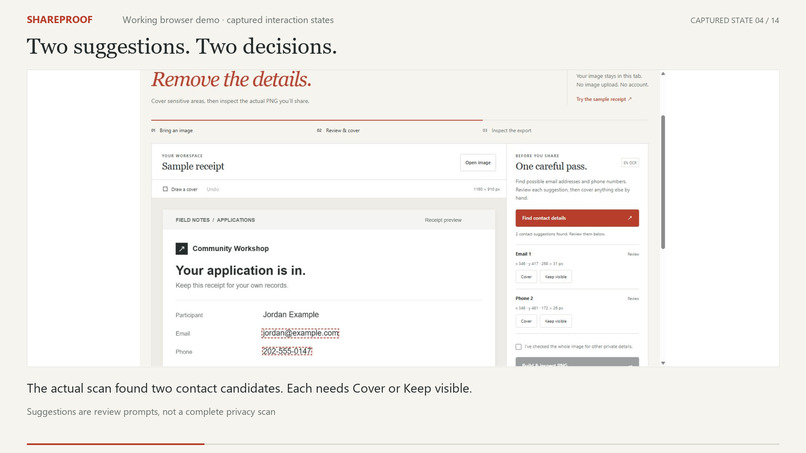Viewport: 806px width, 453px height.
Task: Click the Community Workshop arrow logo icon
Action: click(x=181, y=249)
